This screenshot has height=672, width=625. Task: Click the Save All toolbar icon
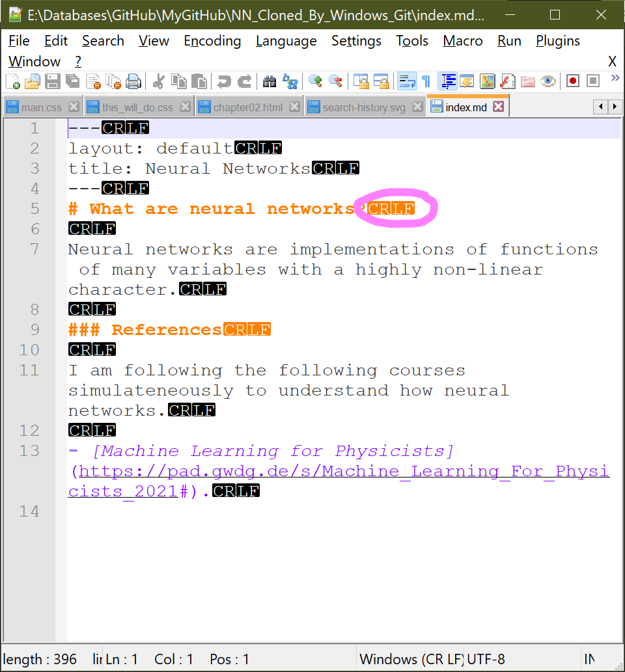[x=73, y=81]
